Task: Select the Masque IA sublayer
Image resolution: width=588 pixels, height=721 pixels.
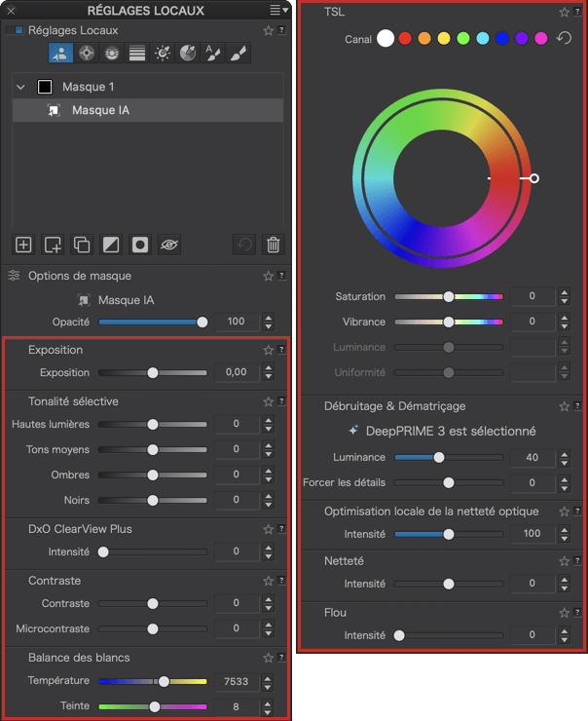Action: point(99,110)
